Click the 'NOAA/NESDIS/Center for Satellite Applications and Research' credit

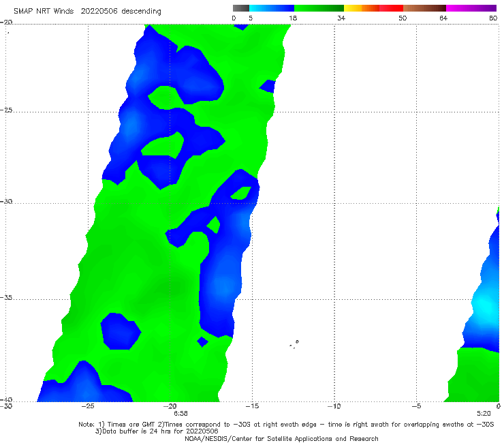tap(281, 439)
